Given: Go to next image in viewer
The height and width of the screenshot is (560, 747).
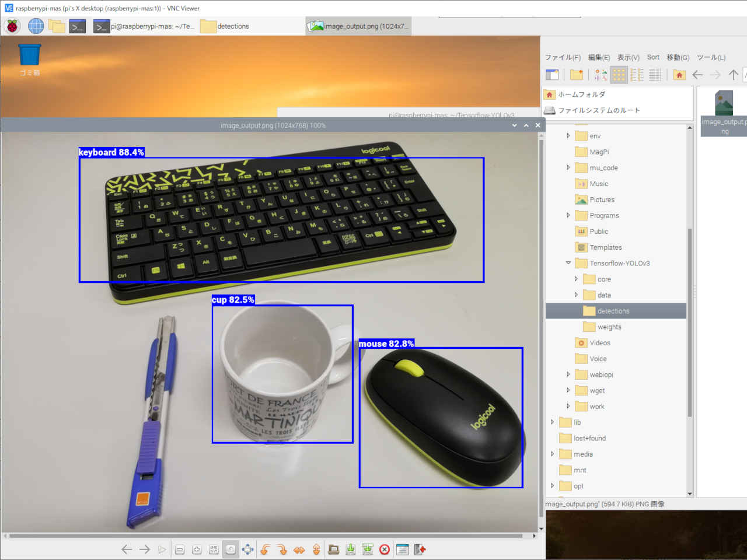Looking at the screenshot, I should [x=144, y=549].
